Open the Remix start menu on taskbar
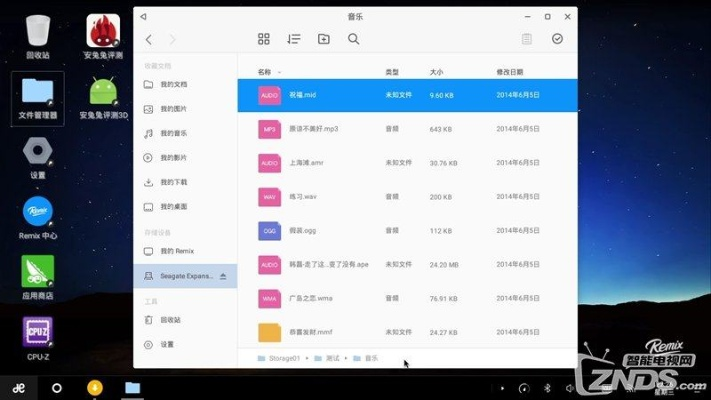The image size is (711, 400). [18, 388]
